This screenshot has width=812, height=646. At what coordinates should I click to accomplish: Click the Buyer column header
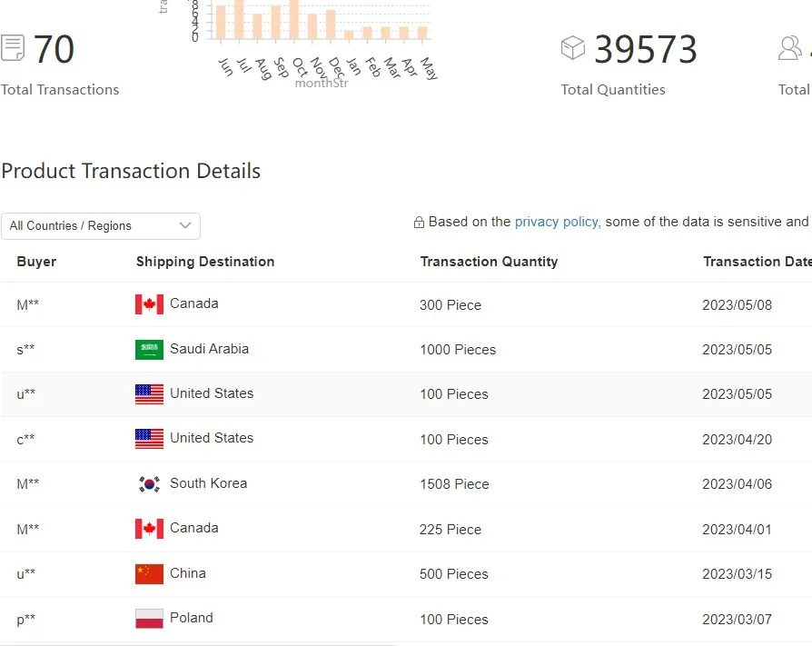click(36, 262)
